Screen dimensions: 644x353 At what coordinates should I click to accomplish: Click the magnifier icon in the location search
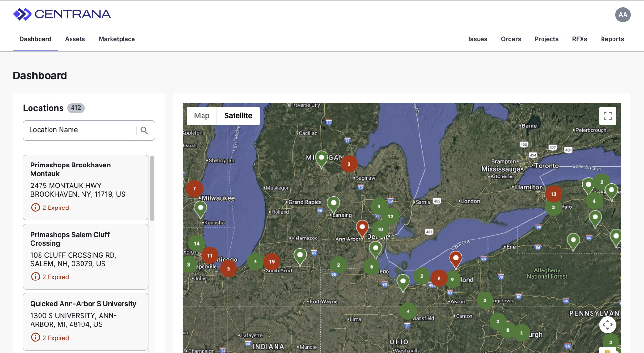(144, 130)
